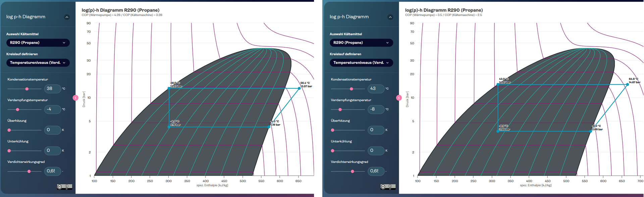Image resolution: width=644 pixels, height=197 pixels.
Task: Click pink sidebar collapse arrow beside COP 4.28 diagram
Action: [x=75, y=98]
